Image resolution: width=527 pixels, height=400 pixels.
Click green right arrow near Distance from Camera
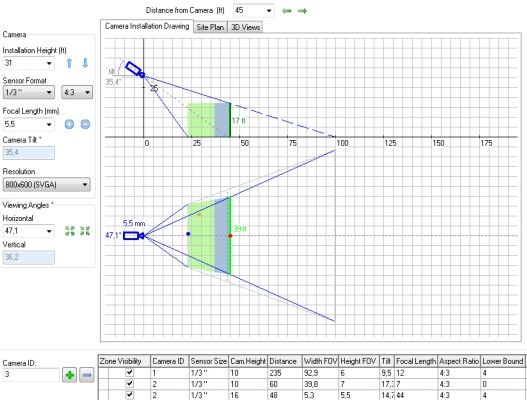[302, 11]
